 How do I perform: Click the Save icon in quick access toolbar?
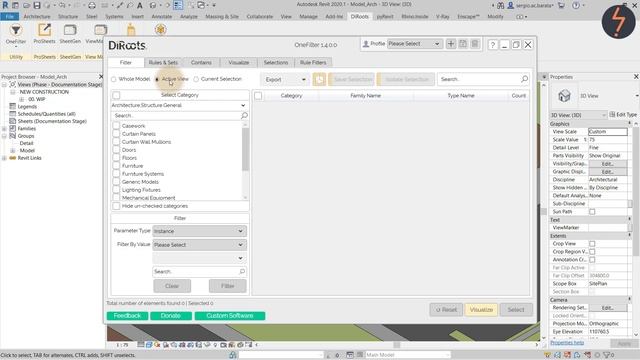37,5
